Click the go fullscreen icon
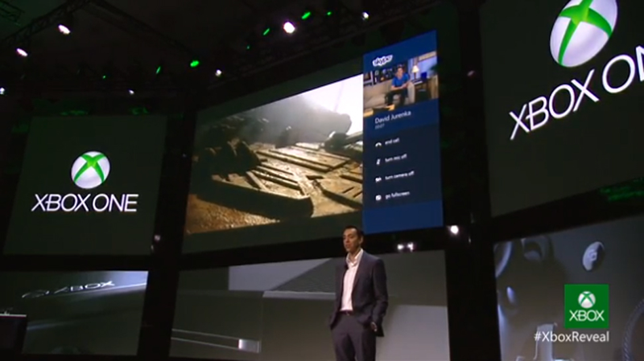The image size is (644, 361). (x=378, y=198)
